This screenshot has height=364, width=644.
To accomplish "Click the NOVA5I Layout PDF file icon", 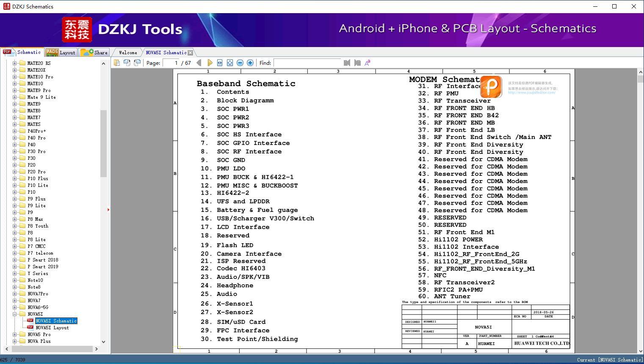I will pyautogui.click(x=30, y=328).
